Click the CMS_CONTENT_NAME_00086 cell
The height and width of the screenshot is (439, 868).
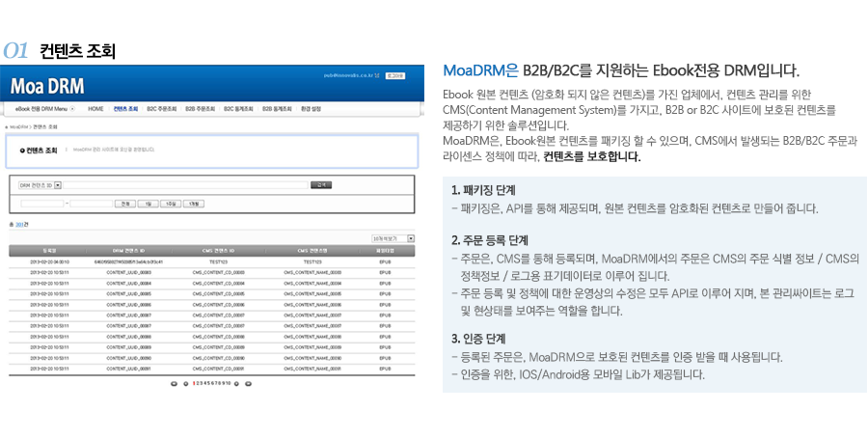[x=312, y=305]
